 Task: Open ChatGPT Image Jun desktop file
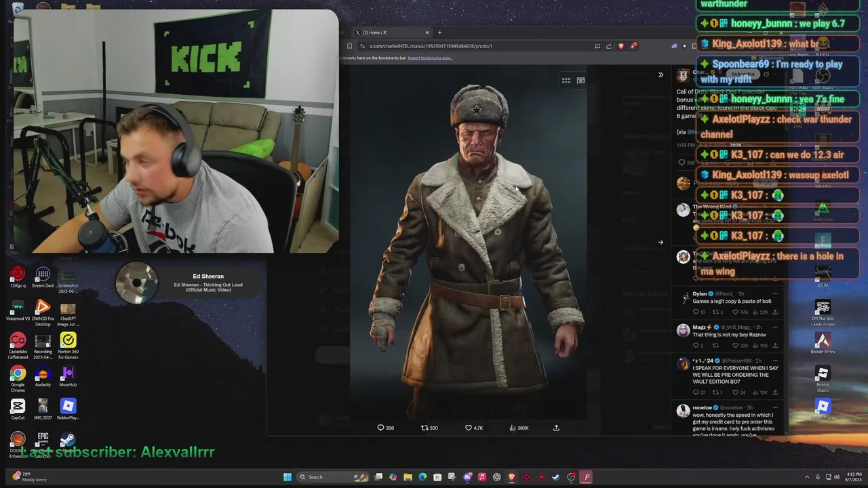68,313
